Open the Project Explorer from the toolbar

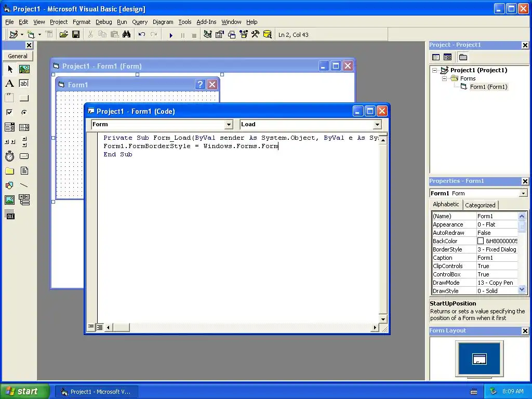(208, 35)
